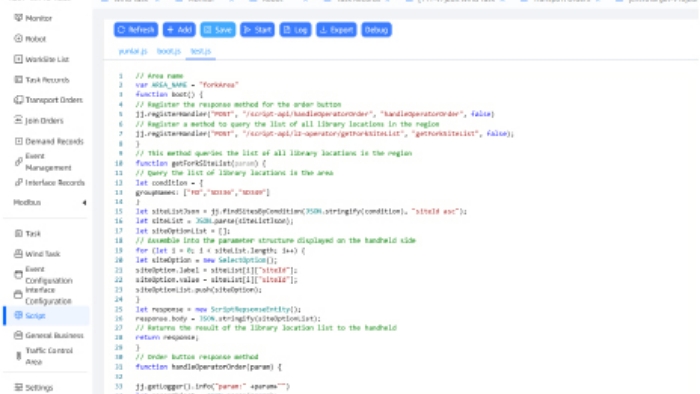
Task: Open the Monitor sidebar icon
Action: coord(18,18)
